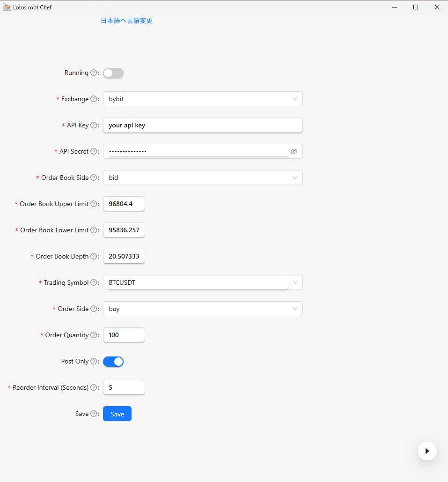The image size is (448, 482).
Task: Reveal API Secret using the eye icon
Action: [294, 151]
